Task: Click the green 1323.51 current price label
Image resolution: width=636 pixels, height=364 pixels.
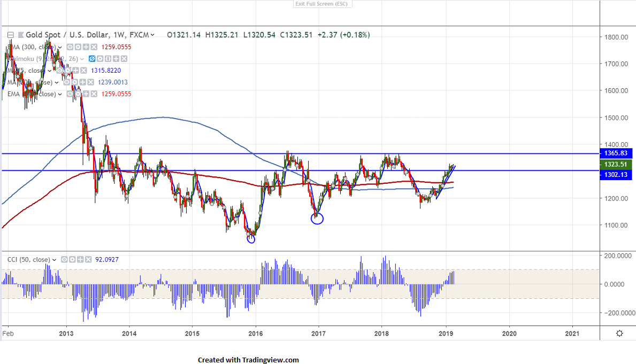Action: tap(616, 164)
